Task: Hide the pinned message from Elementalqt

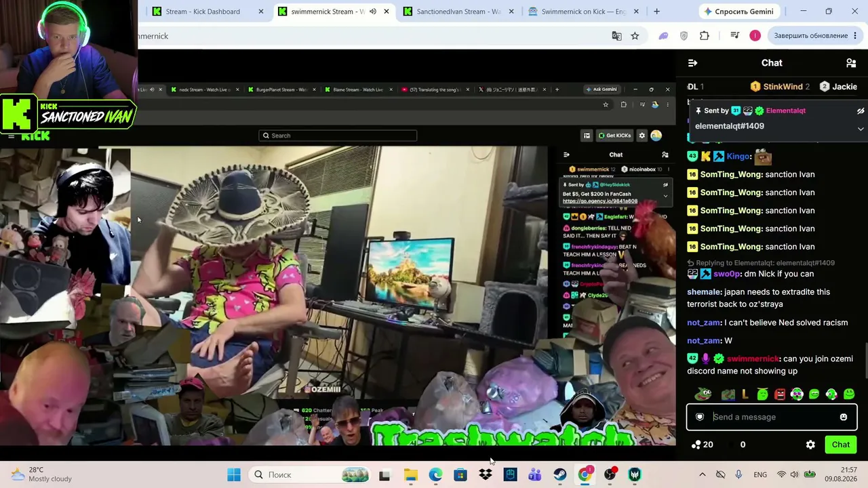Action: click(x=861, y=111)
